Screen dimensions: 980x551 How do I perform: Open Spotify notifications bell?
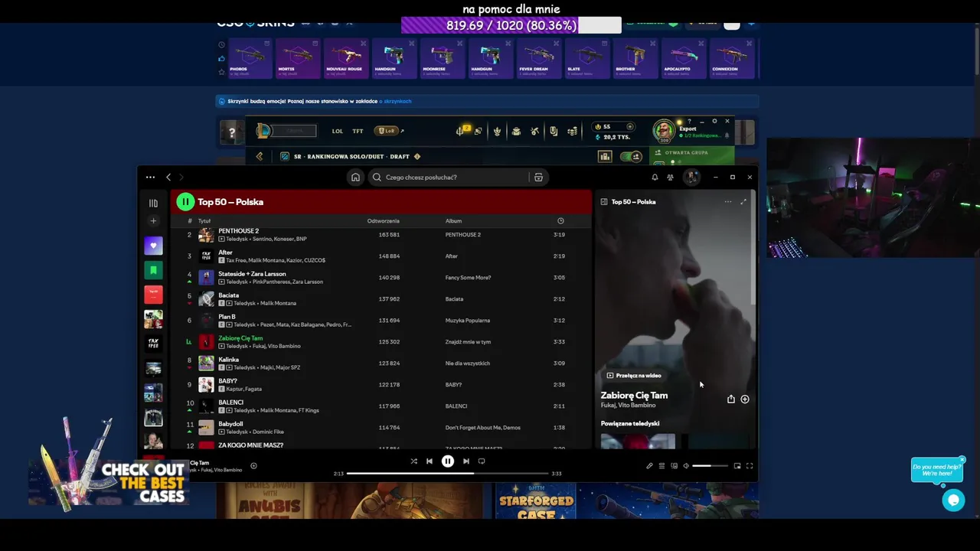coord(655,178)
